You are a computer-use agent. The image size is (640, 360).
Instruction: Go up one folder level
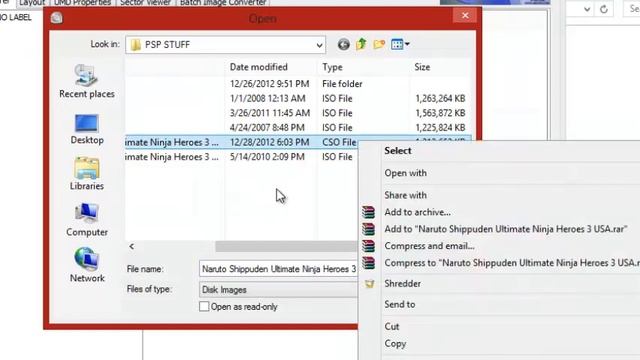coord(361,44)
